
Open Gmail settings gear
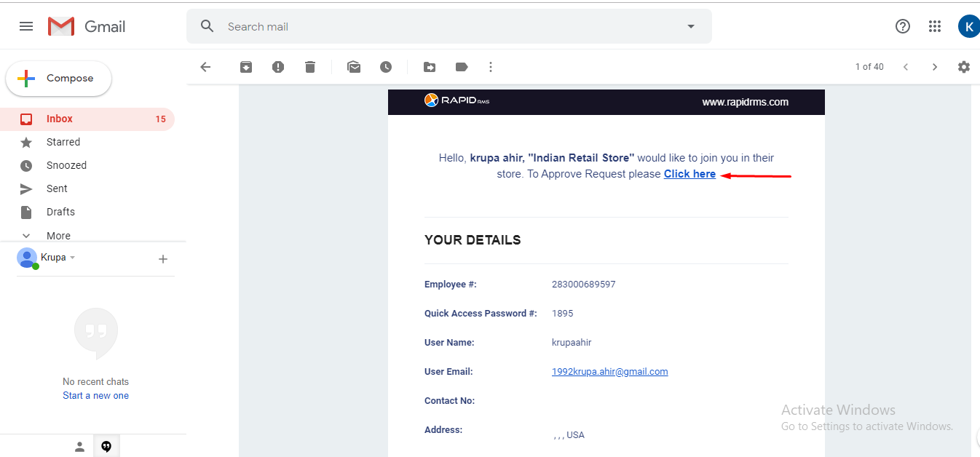tap(964, 67)
